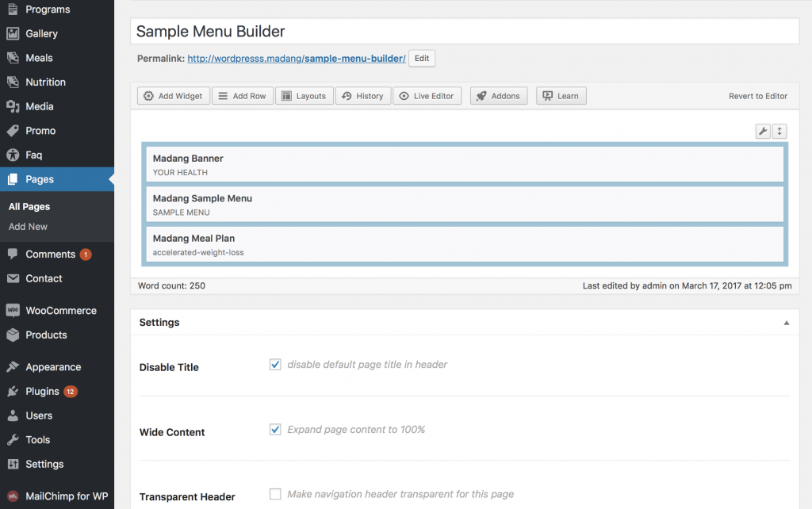This screenshot has width=812, height=509.
Task: Click the Disable Title setting label
Action: [x=169, y=367]
